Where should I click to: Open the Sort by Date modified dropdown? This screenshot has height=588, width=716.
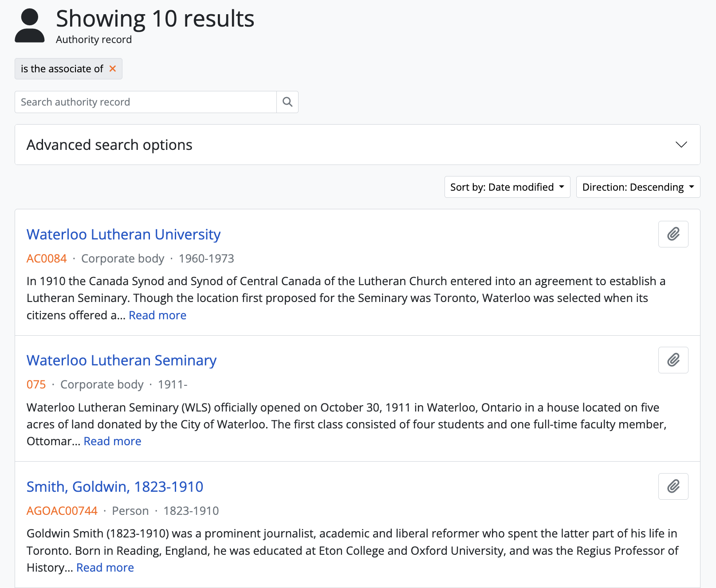pos(507,187)
